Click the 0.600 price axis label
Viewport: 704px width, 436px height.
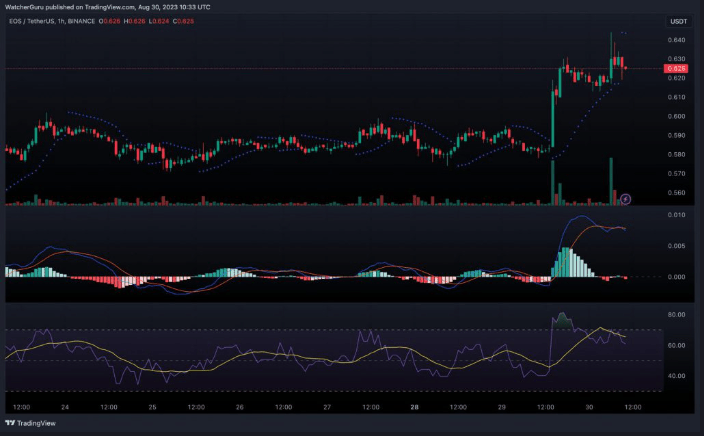[676, 116]
